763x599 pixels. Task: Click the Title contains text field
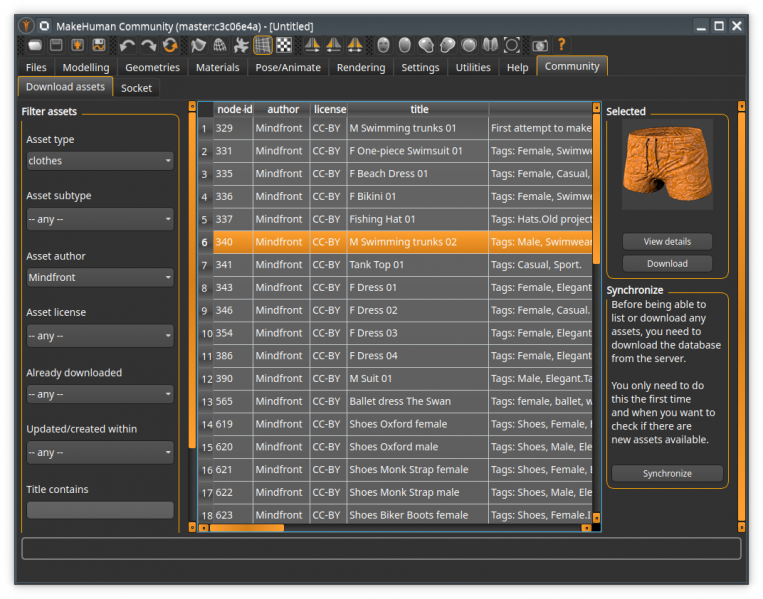(100, 510)
